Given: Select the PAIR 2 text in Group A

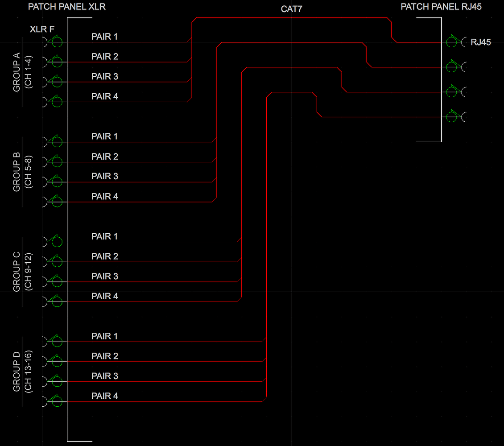Looking at the screenshot, I should click(104, 57).
